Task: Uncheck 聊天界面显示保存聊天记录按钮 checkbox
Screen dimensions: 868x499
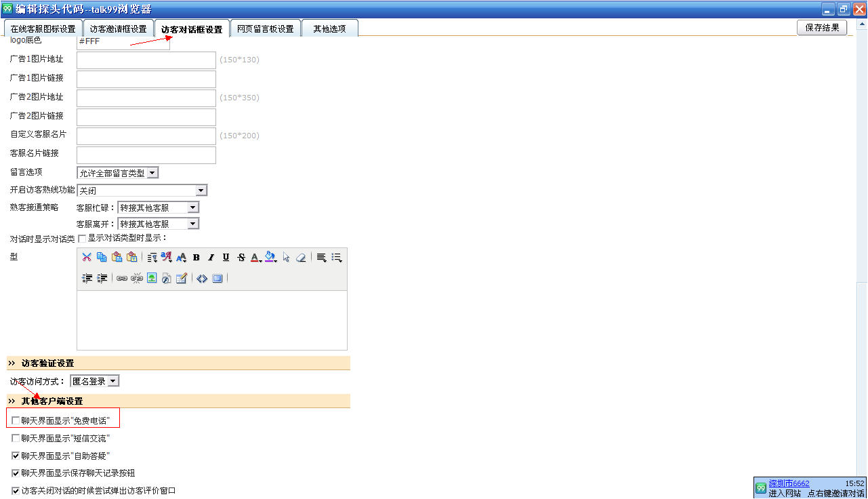Action: (16, 473)
